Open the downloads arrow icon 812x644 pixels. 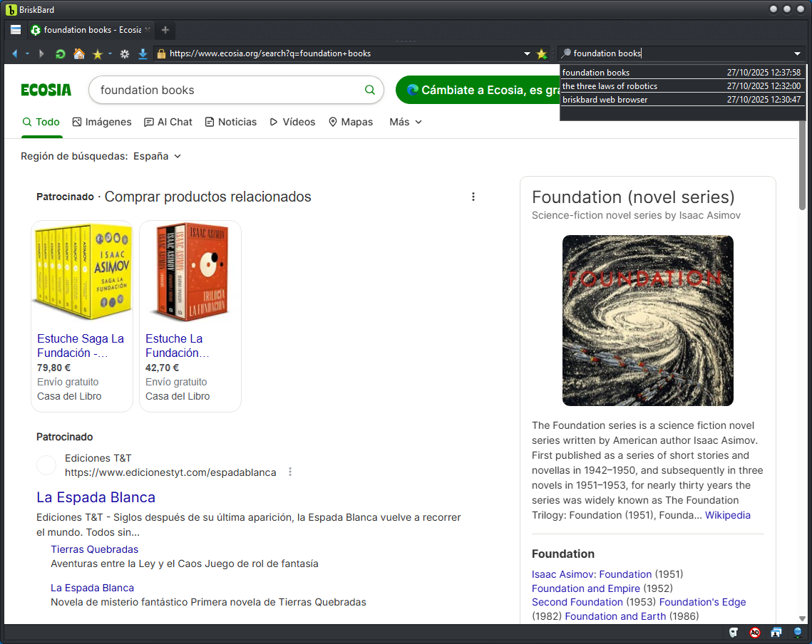click(x=143, y=53)
